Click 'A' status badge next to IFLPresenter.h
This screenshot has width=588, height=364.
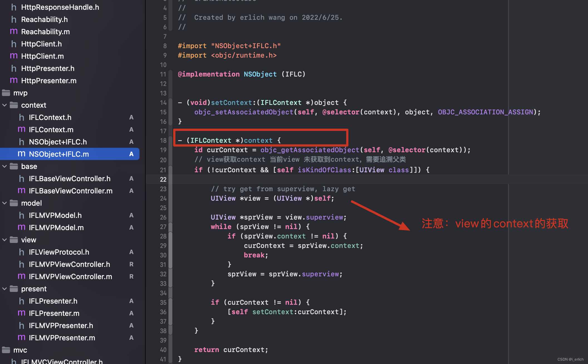131,301
